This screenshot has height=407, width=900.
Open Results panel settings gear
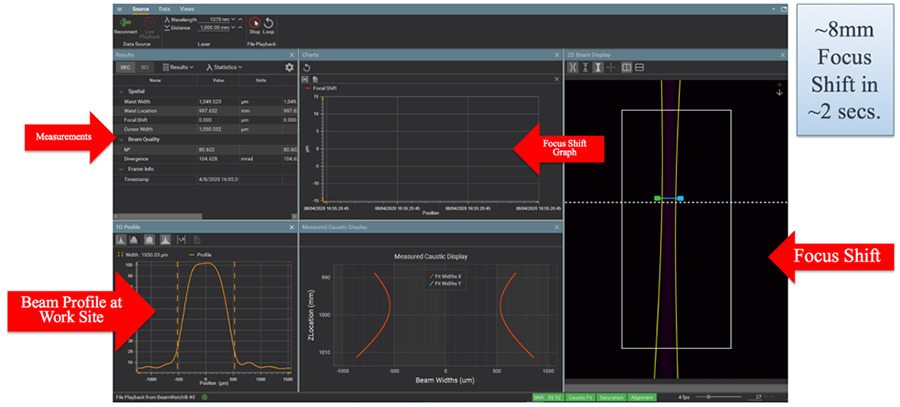[289, 67]
